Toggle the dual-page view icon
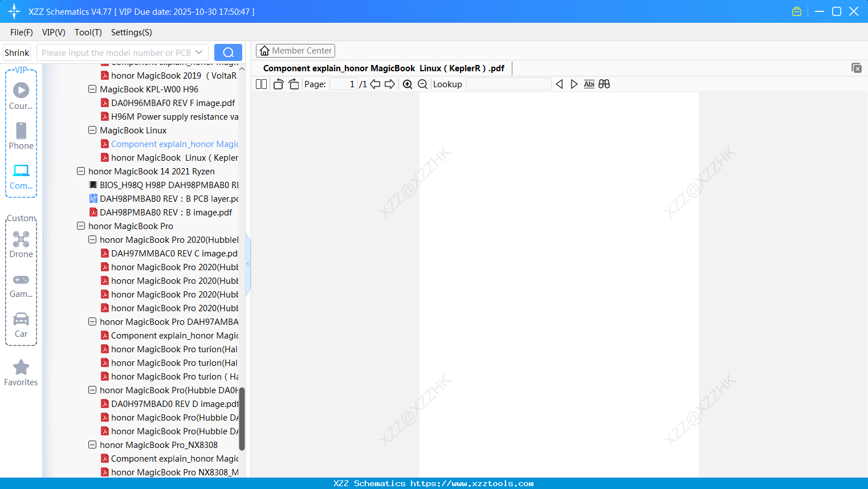 click(261, 84)
